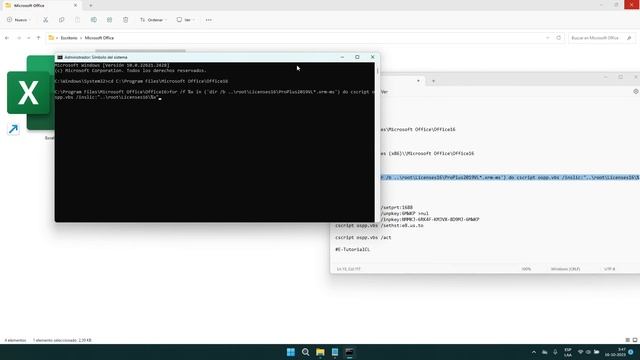Click Microsoft Office in the address breadcrumb
The image size is (640, 360).
pyautogui.click(x=99, y=38)
